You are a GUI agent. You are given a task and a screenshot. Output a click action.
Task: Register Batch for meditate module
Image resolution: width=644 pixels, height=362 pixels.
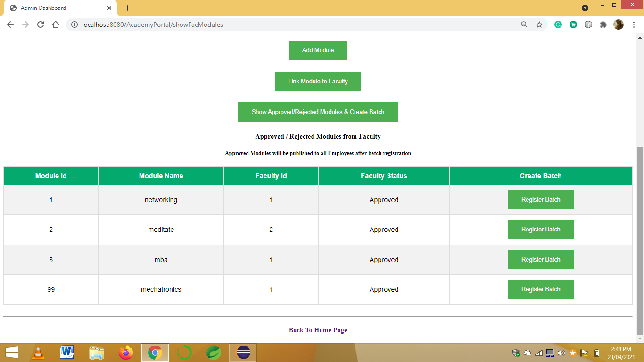[x=541, y=230]
